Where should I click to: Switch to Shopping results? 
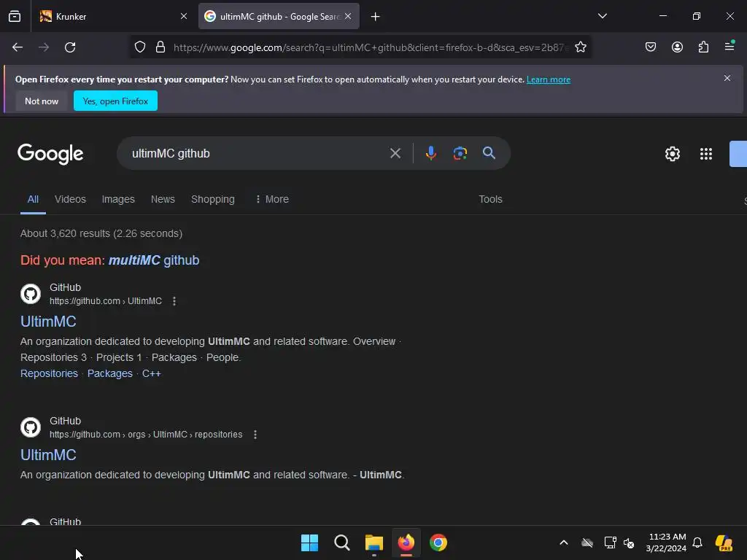click(212, 199)
